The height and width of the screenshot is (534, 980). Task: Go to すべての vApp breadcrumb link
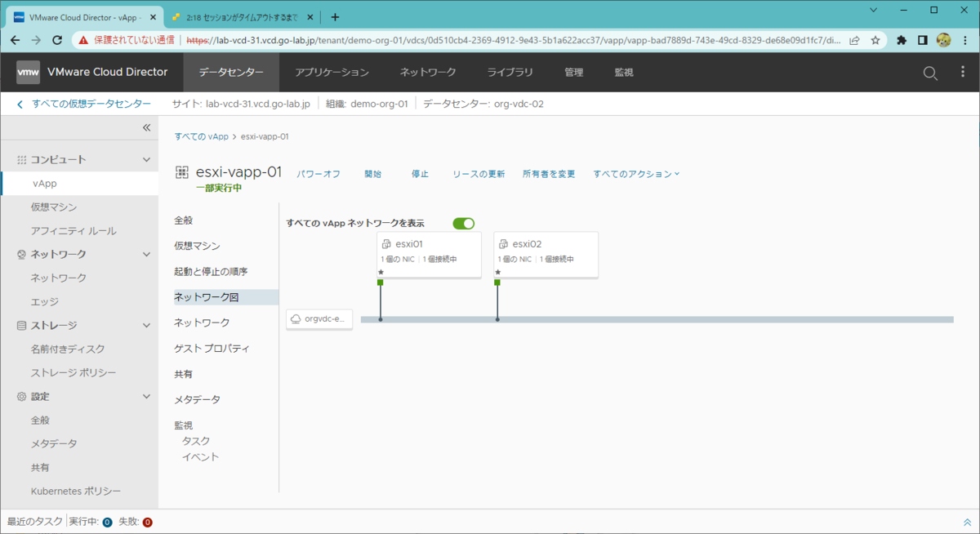coord(201,136)
